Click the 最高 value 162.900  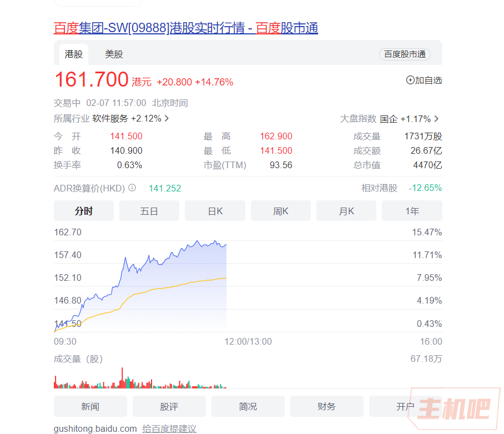point(276,136)
